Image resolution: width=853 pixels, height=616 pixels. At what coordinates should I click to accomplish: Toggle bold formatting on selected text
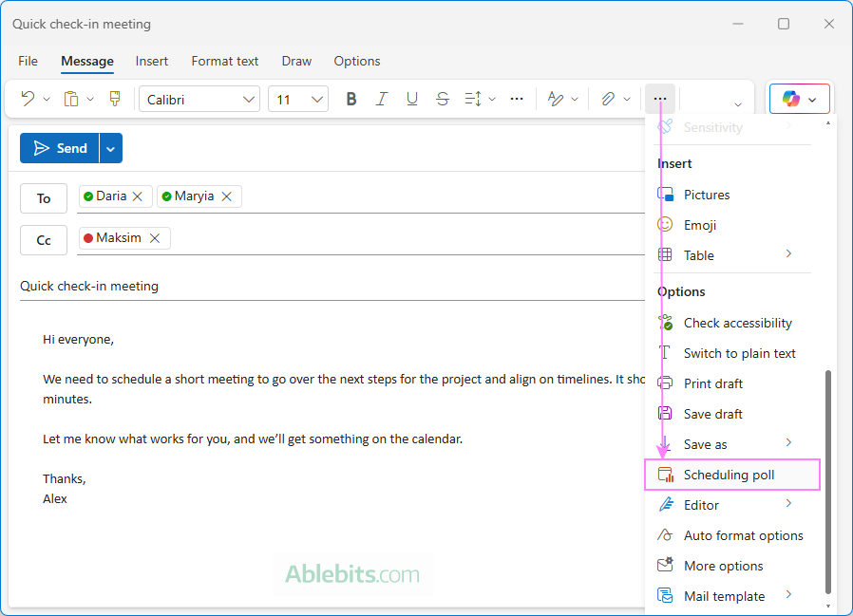point(351,98)
